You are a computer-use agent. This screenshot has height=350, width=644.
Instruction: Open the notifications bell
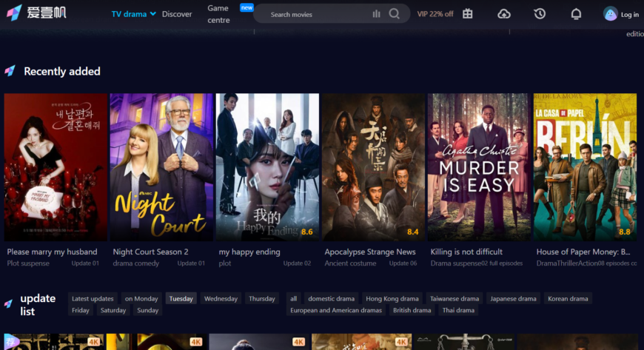(x=576, y=14)
